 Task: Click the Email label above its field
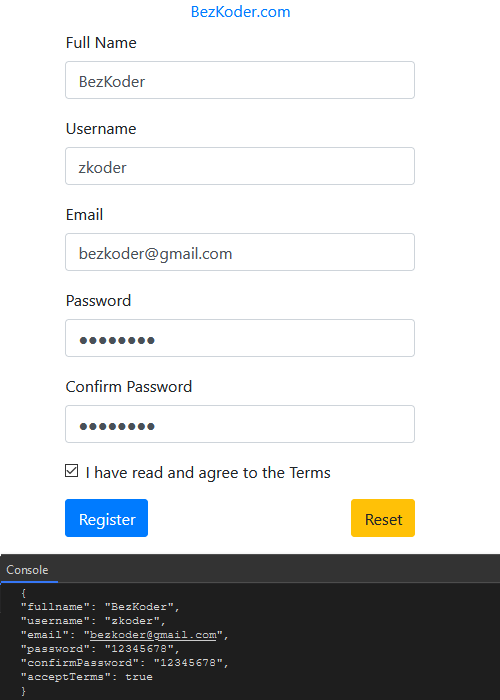tap(84, 215)
